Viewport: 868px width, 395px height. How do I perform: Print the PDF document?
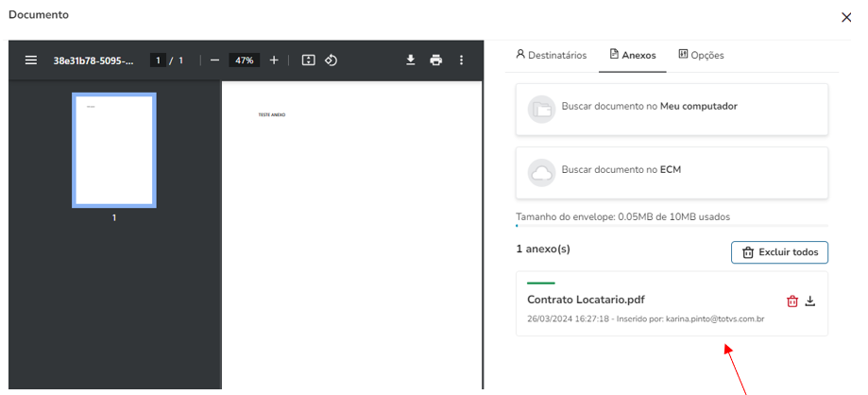(435, 60)
